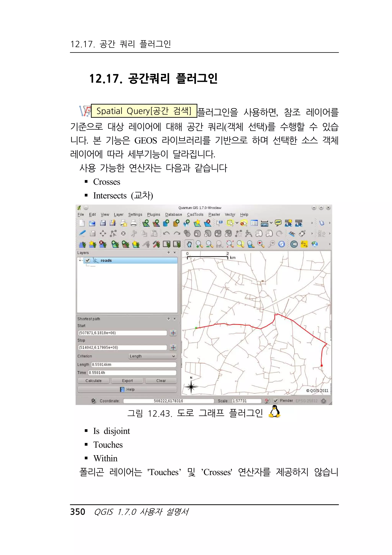Collapse the roads layer tree node
The image size is (392, 555).
[x=80, y=260]
